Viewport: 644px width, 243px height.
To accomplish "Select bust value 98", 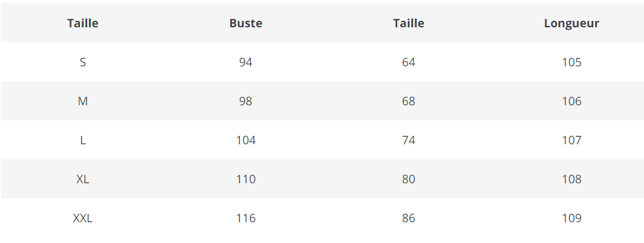I will (246, 101).
